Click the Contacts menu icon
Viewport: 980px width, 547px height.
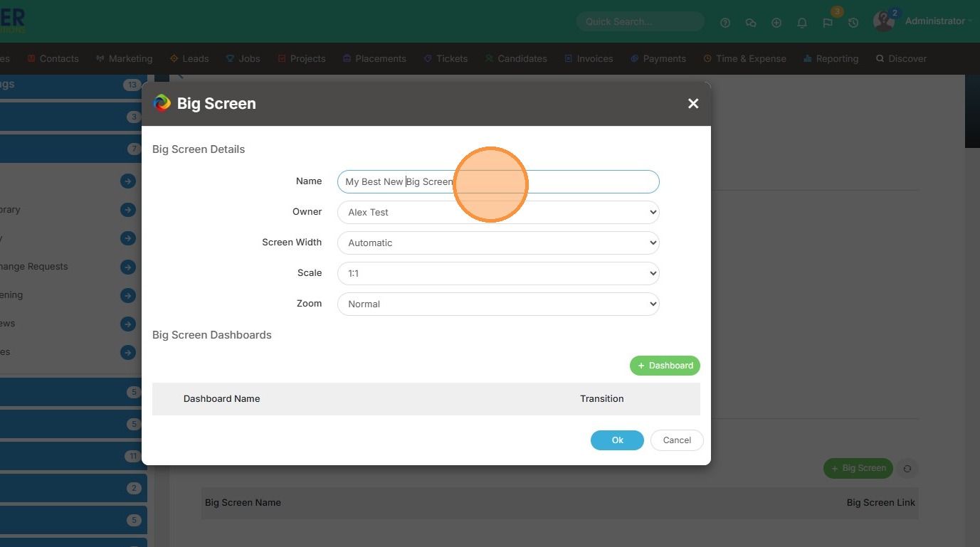tap(31, 58)
